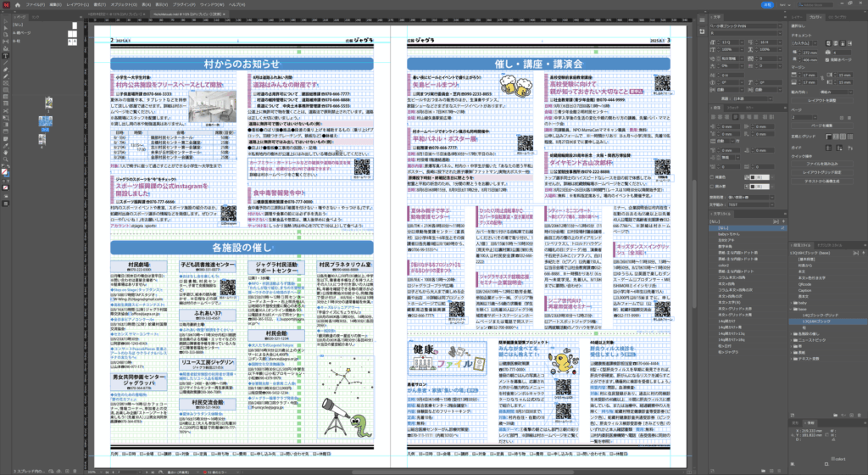The width and height of the screenshot is (868, 475).
Task: Click the trash icon in paragraph styles panel
Action: point(860,416)
